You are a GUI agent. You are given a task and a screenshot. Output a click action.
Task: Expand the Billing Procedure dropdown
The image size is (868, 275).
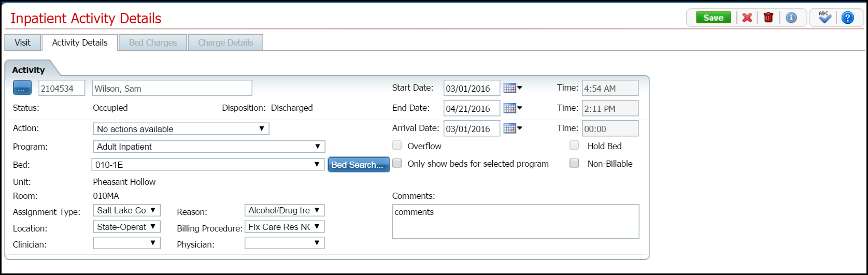coord(284,227)
